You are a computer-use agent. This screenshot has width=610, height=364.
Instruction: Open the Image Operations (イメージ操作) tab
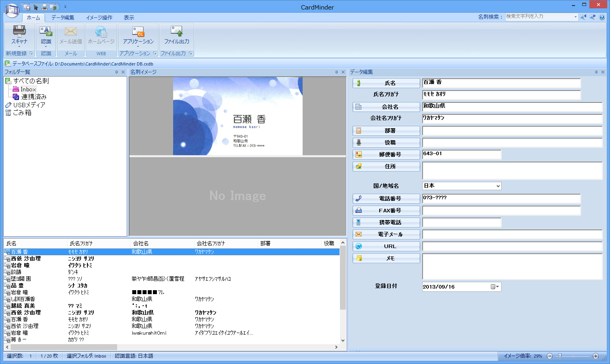pos(99,17)
